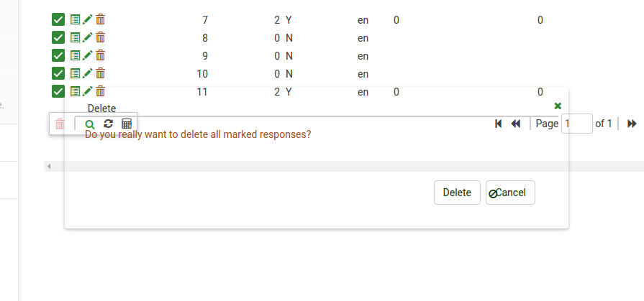
Task: Click the horizontal scrollbar left arrow
Action: 49,166
